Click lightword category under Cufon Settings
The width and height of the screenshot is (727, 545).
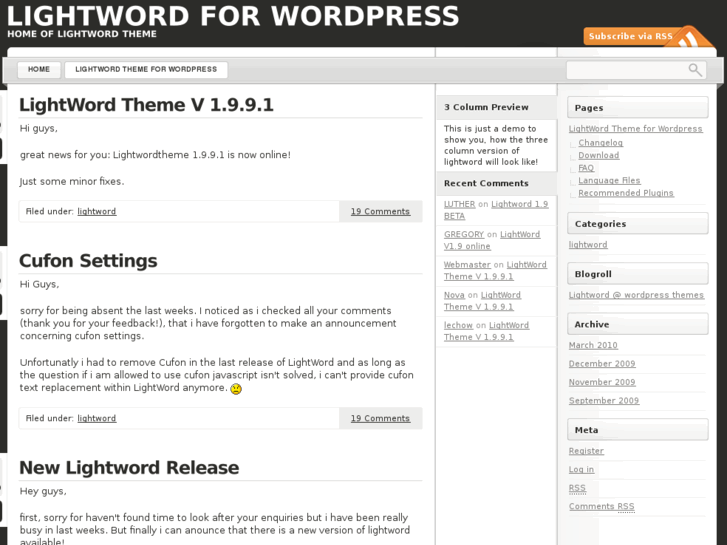click(96, 418)
